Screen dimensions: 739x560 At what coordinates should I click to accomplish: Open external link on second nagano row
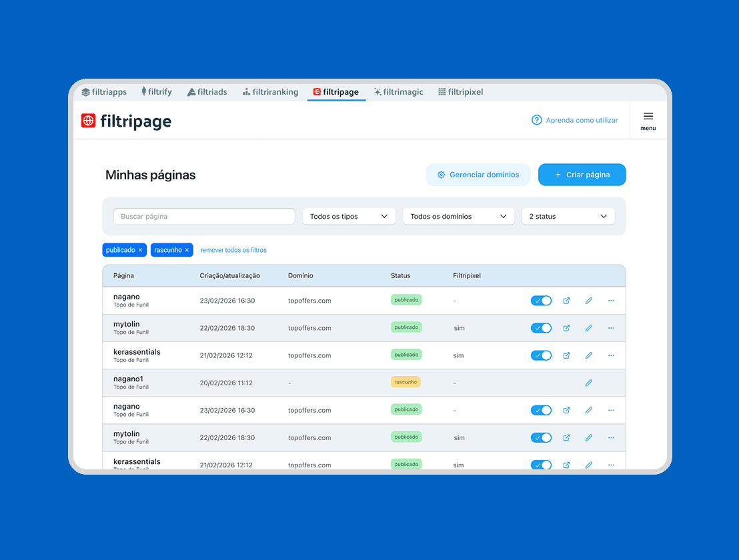pos(566,410)
